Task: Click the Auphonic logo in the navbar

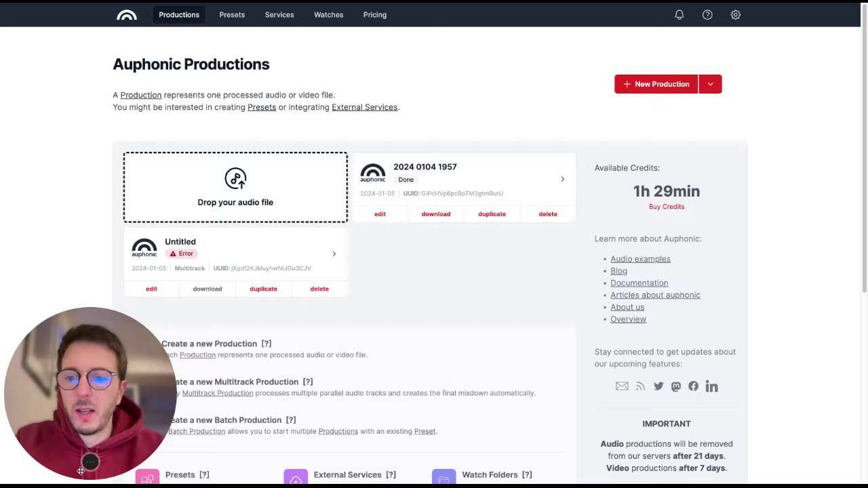Action: pos(127,15)
